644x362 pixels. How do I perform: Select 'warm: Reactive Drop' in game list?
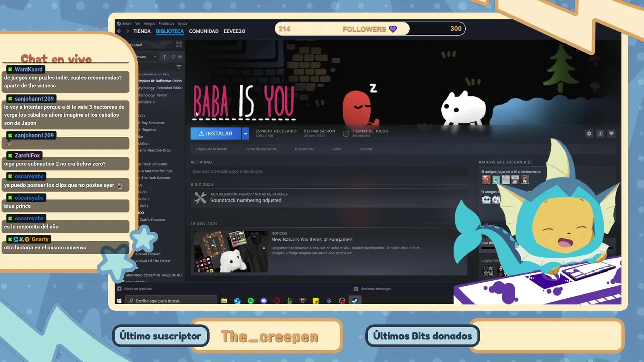154,150
